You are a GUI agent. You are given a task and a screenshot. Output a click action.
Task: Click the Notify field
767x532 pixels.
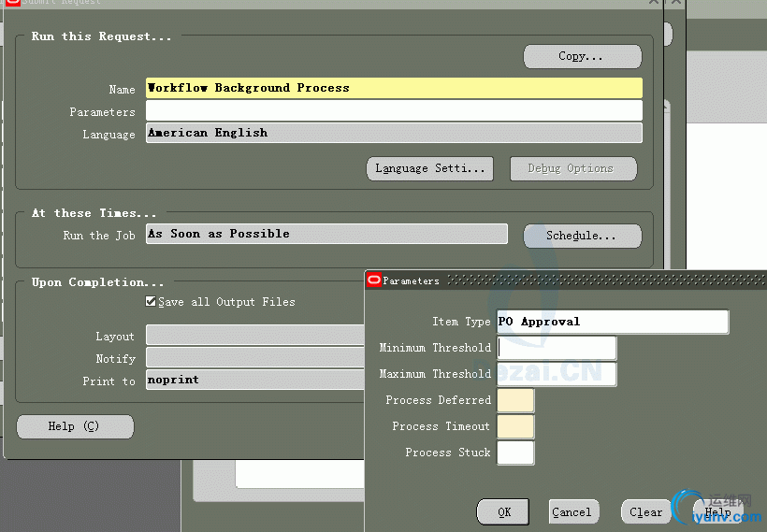(254, 357)
